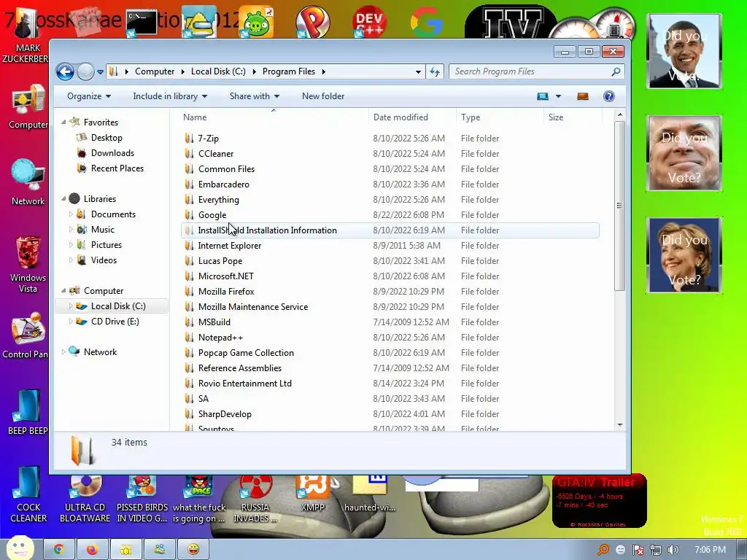Open Include in library menu
This screenshot has height=560, width=747.
pos(169,96)
